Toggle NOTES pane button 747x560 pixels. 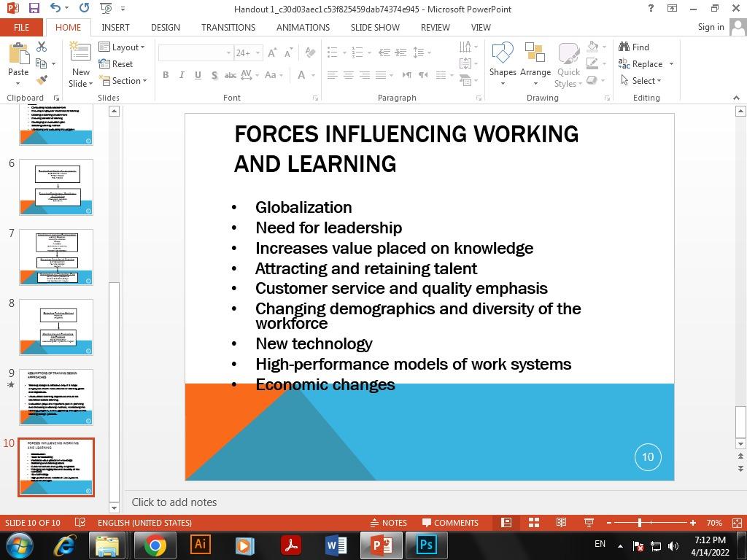(x=389, y=522)
